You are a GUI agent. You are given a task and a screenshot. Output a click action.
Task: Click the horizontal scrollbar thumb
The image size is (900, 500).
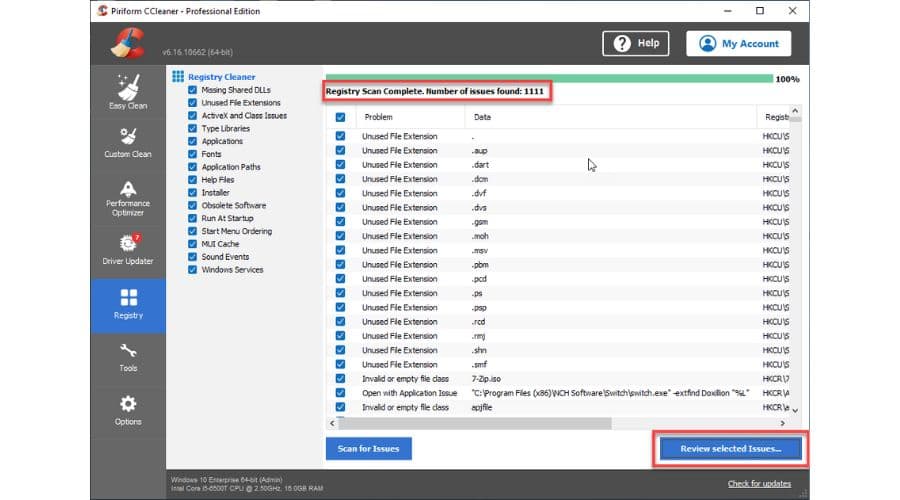point(475,423)
